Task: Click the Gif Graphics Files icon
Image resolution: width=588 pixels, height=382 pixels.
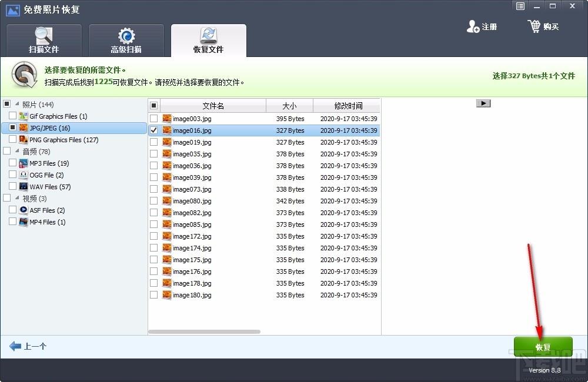Action: pyautogui.click(x=24, y=116)
